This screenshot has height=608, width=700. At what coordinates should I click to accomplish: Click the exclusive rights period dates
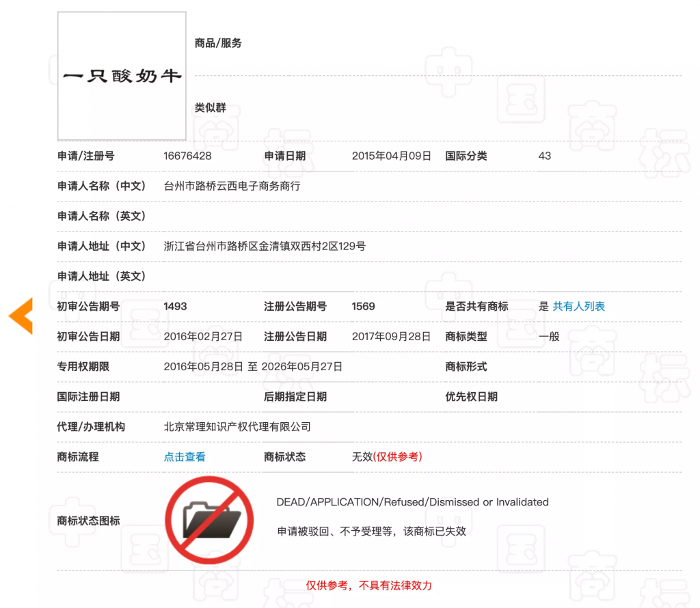[253, 367]
